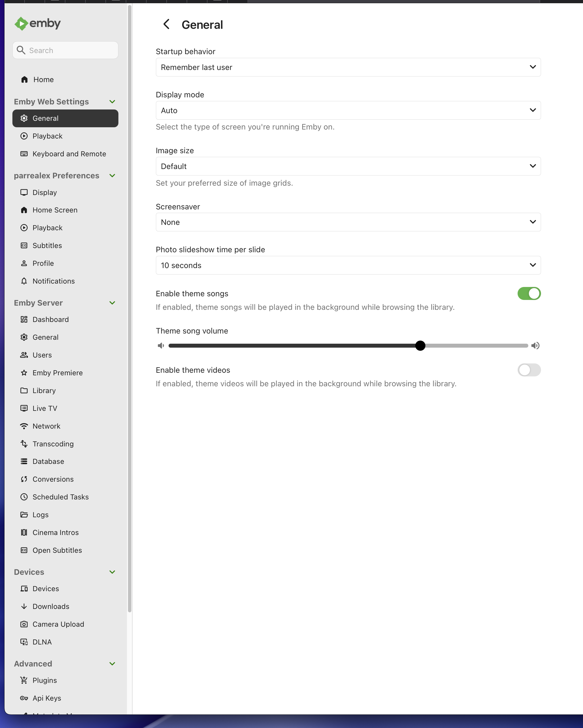Click the loud speaker icon beside volume slider

pos(535,345)
